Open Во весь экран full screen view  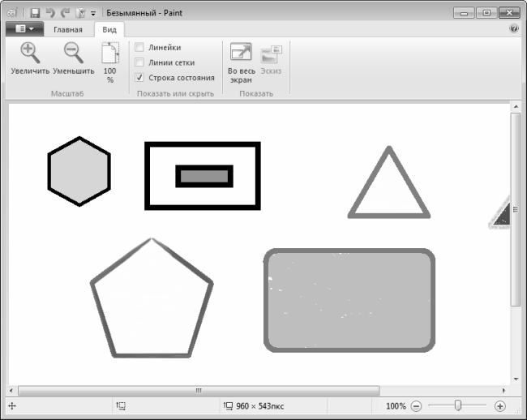(x=241, y=62)
